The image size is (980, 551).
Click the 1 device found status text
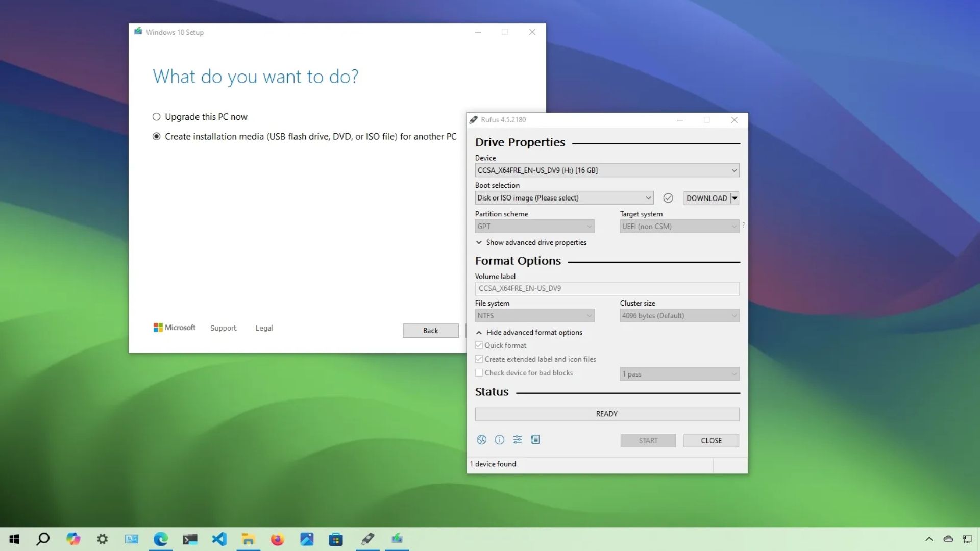pyautogui.click(x=493, y=464)
